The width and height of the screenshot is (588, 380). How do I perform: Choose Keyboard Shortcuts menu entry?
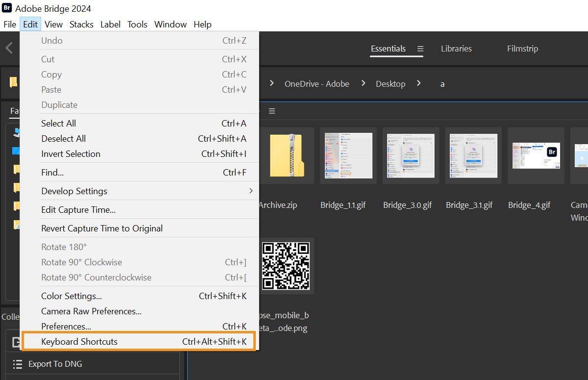[139, 341]
